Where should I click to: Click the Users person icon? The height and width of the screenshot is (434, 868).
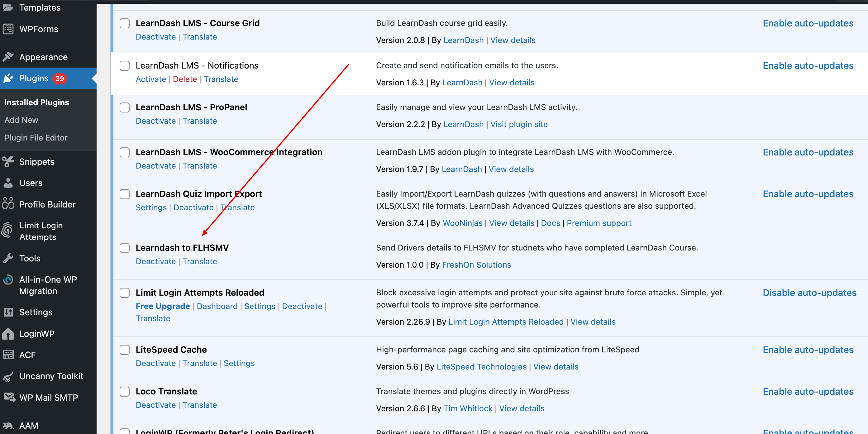pyautogui.click(x=8, y=183)
